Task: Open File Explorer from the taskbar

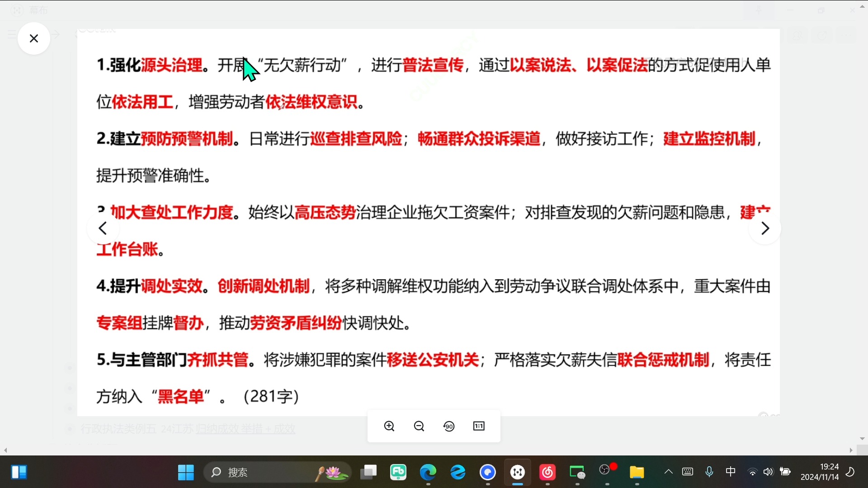Action: pos(637,473)
